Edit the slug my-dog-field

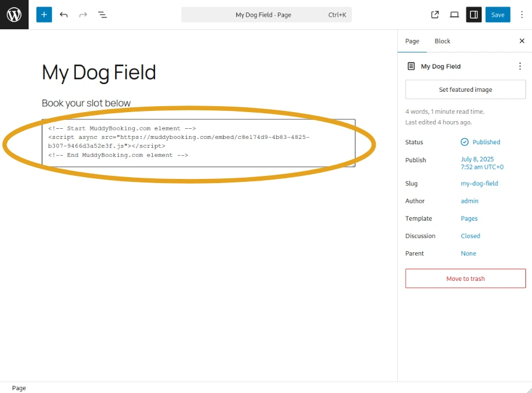point(480,183)
